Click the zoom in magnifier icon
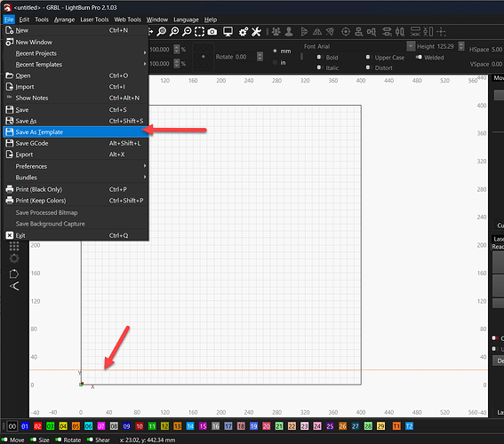 pos(174,31)
